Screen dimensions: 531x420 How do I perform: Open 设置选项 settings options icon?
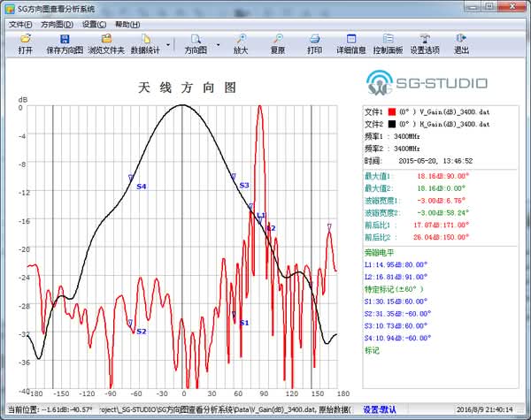click(x=425, y=39)
